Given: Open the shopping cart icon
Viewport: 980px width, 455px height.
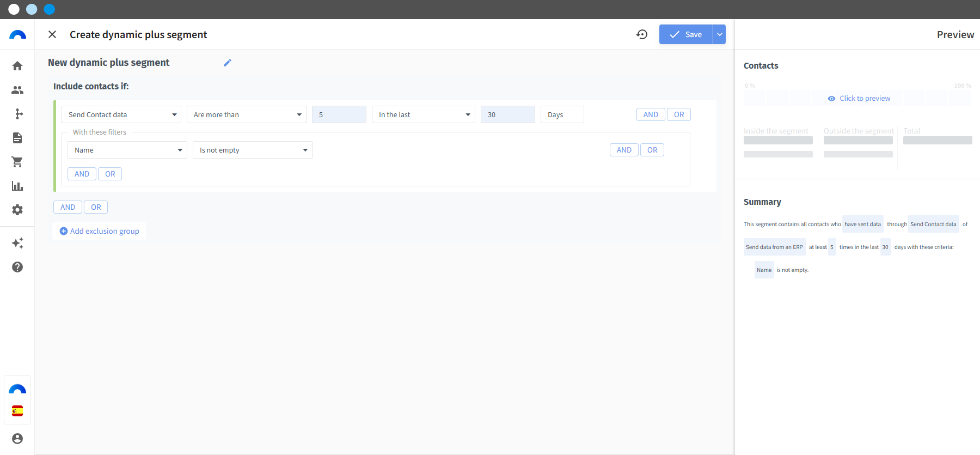Looking at the screenshot, I should tap(17, 162).
